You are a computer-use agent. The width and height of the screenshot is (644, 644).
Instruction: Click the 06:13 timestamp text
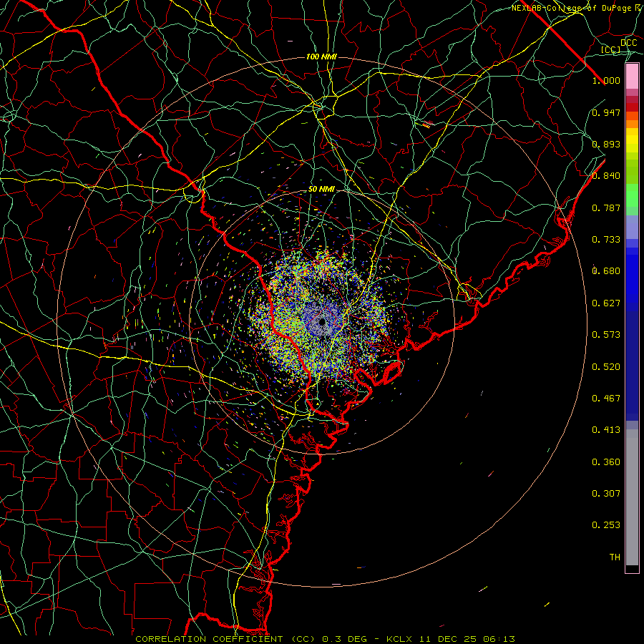[x=498, y=639]
